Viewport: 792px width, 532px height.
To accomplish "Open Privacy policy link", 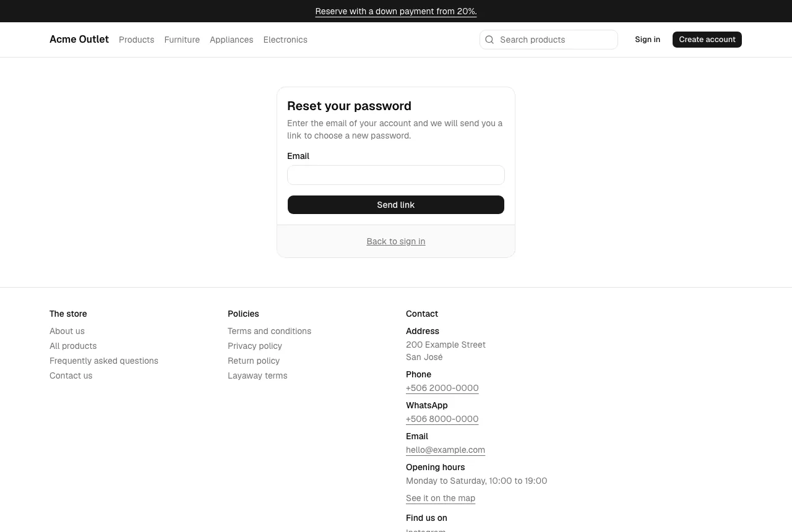I will pos(255,346).
